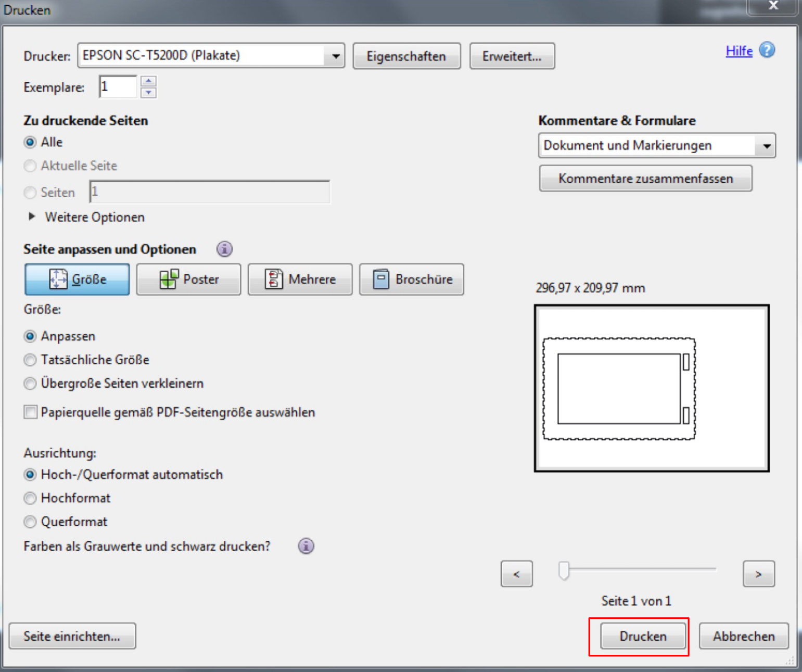Viewport: 802px width, 672px height.
Task: Go to next preview page button
Action: 759,574
